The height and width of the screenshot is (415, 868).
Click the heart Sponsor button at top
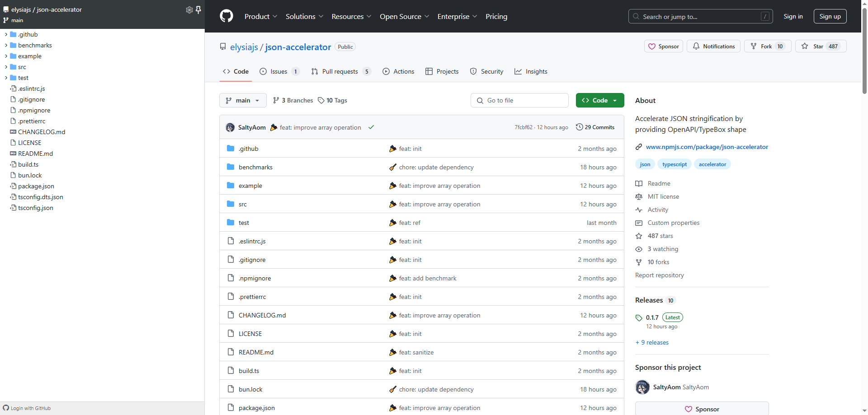(664, 46)
